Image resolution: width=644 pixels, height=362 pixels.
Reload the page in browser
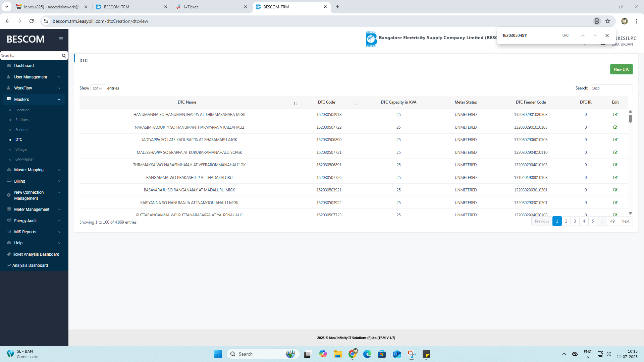tap(32, 21)
